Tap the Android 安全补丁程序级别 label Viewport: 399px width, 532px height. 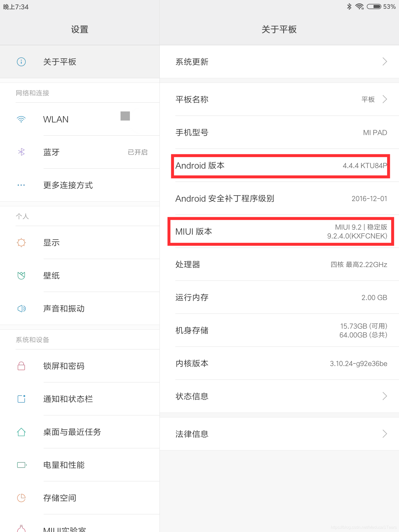point(225,198)
